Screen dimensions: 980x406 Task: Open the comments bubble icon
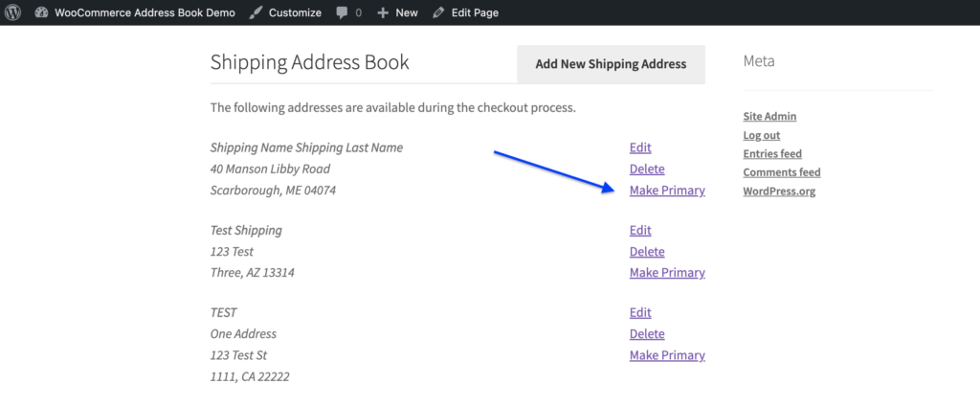342,12
